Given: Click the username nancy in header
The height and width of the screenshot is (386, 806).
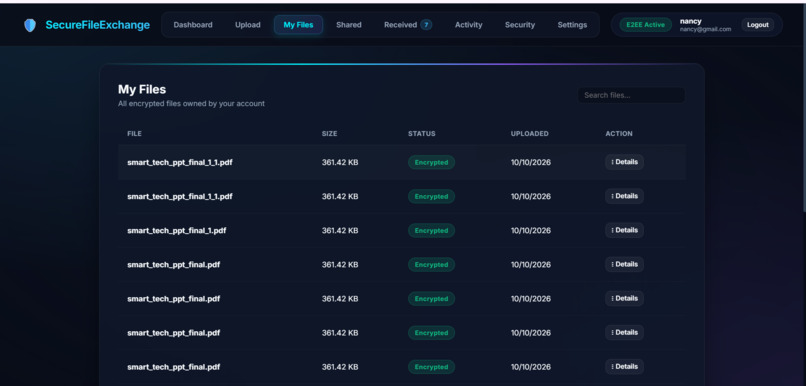Looking at the screenshot, I should click(x=690, y=22).
